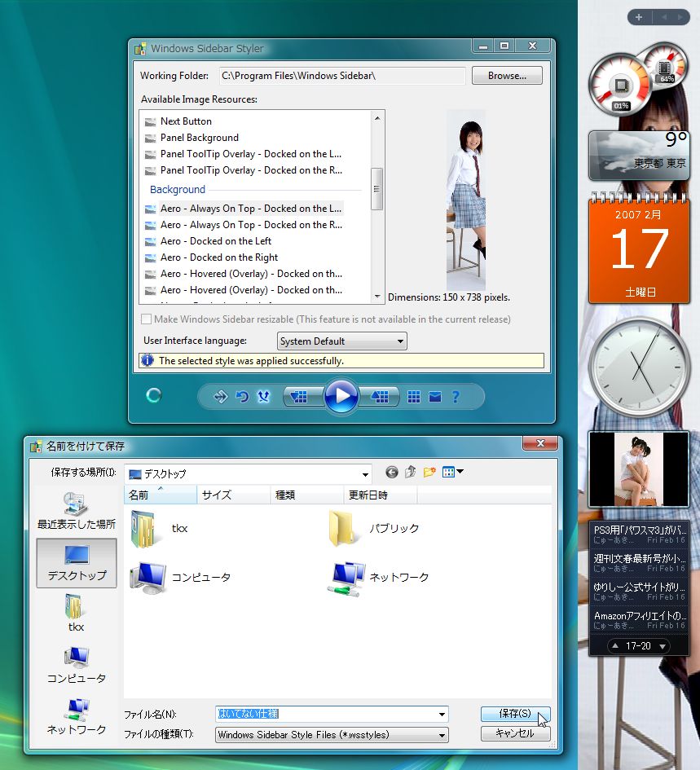Open tkx folder in the places bar
The width and height of the screenshot is (700, 770).
pyautogui.click(x=76, y=614)
